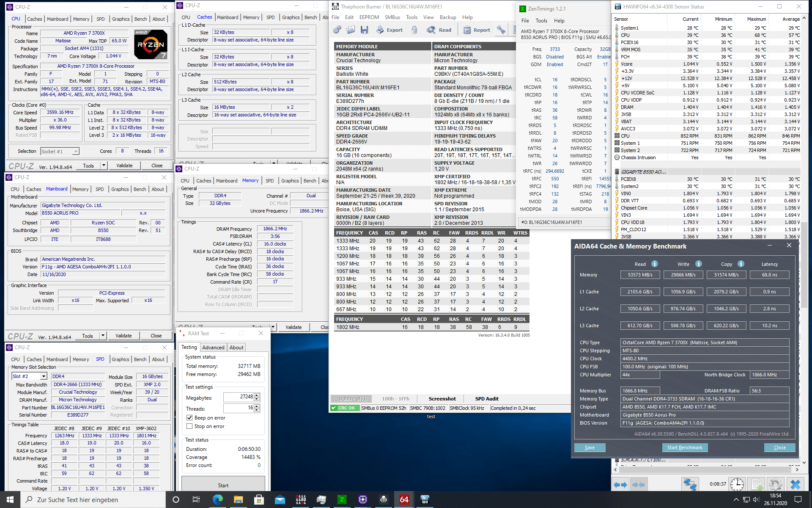This screenshot has width=812, height=508.
Task: Expand the CPU-Z Tools dropdown arrow in Mainboard window
Action: 102,336
